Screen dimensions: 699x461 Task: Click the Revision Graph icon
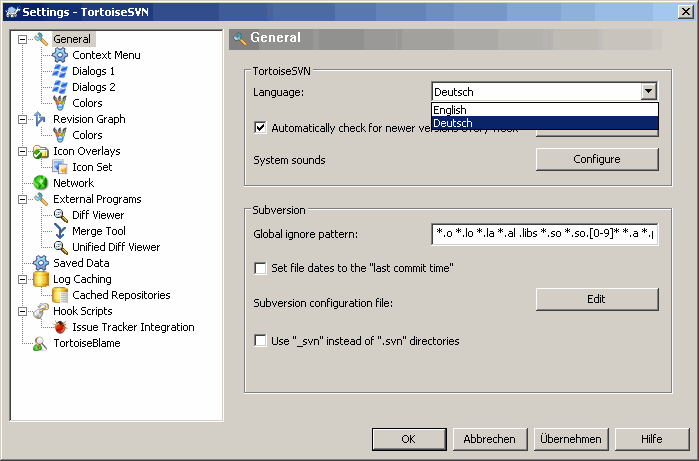pyautogui.click(x=40, y=119)
